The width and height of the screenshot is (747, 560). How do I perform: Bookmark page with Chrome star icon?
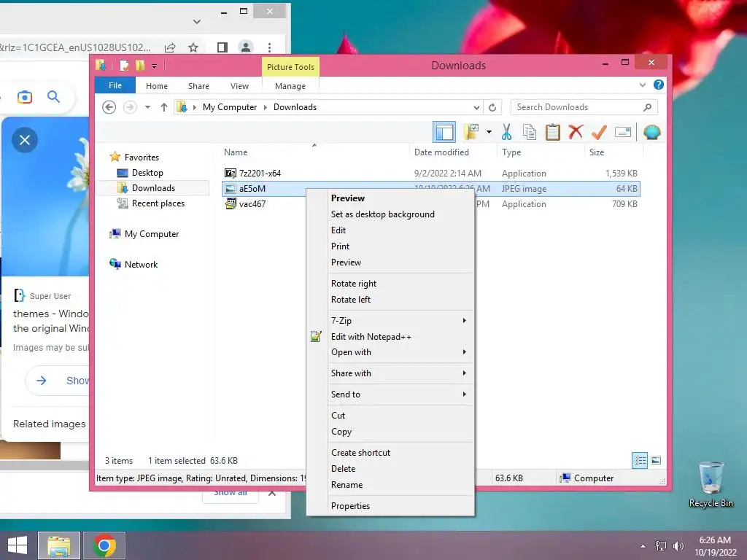pyautogui.click(x=193, y=47)
